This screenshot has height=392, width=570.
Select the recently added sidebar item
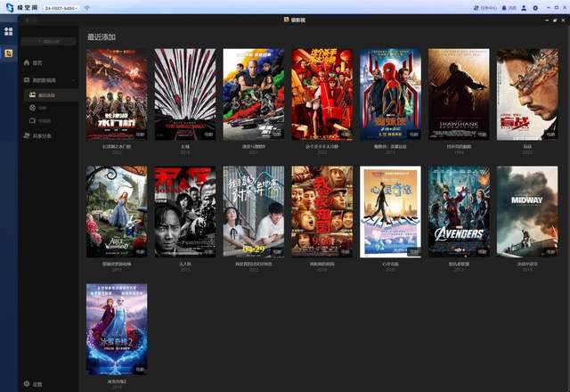(52, 95)
